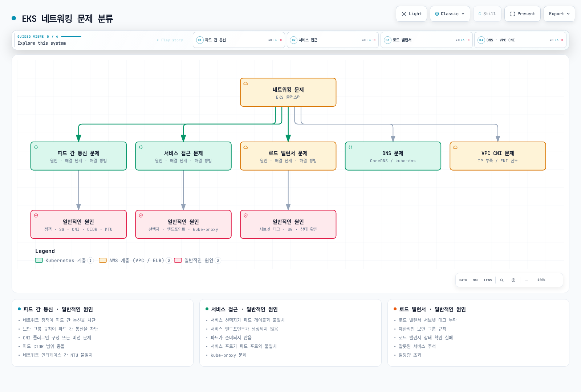The width and height of the screenshot is (581, 392).
Task: Open guided view 01 파드 간 통신
Action: (239, 40)
